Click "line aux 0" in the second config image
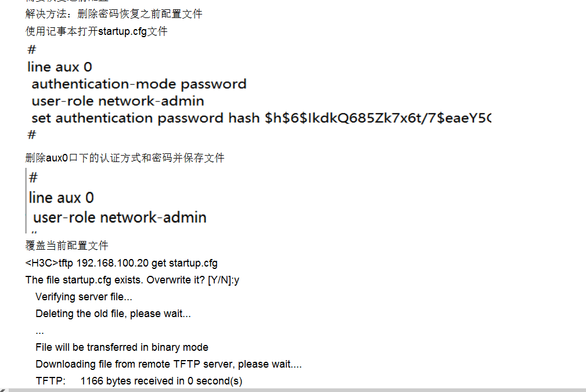The width and height of the screenshot is (586, 392). pos(61,197)
